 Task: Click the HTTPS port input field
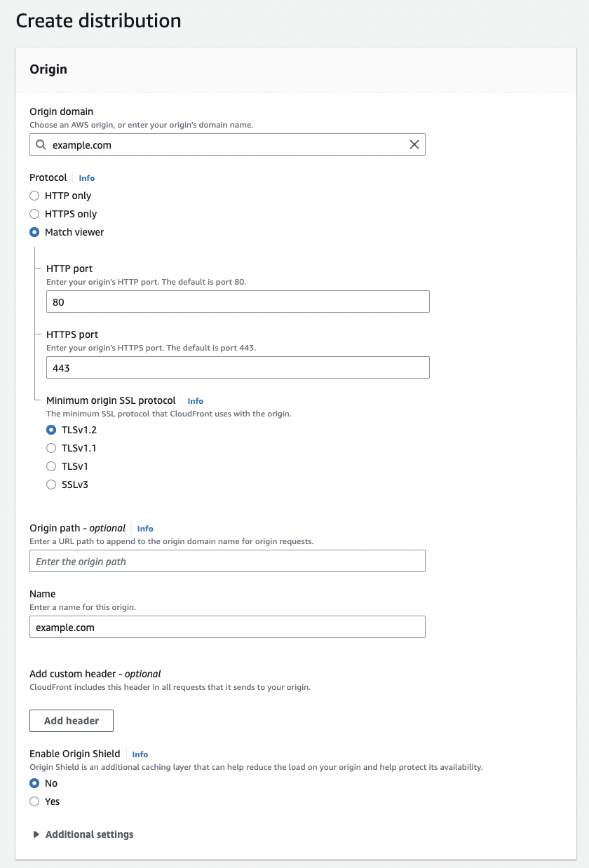(237, 368)
